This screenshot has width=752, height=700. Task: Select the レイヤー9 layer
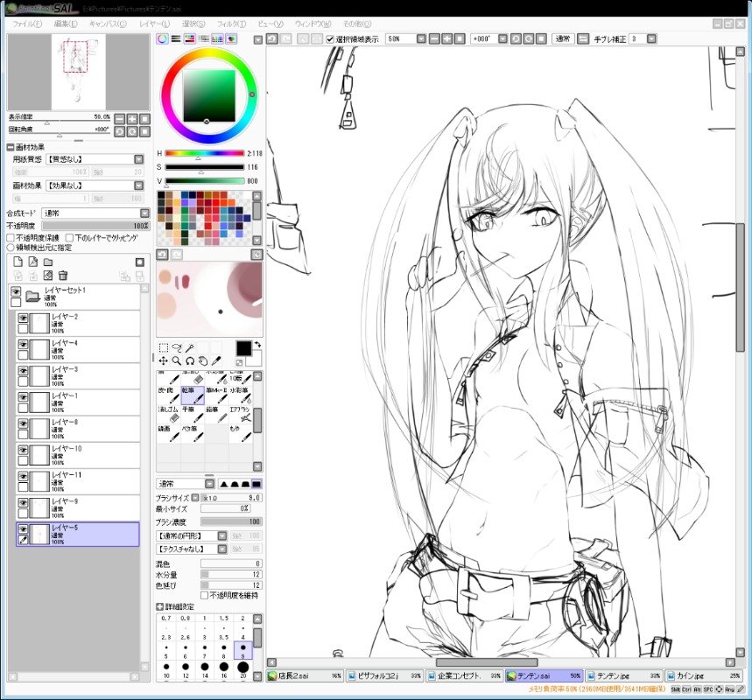point(78,507)
